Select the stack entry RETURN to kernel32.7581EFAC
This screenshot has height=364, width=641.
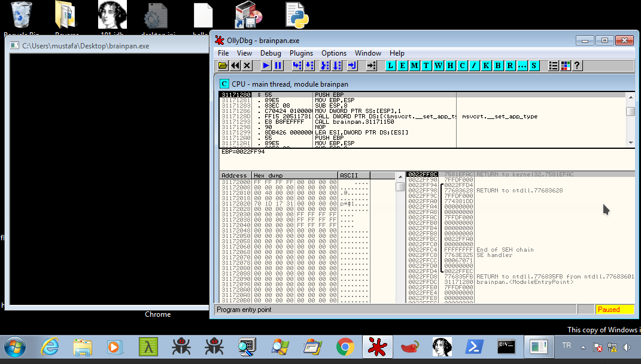coord(525,175)
